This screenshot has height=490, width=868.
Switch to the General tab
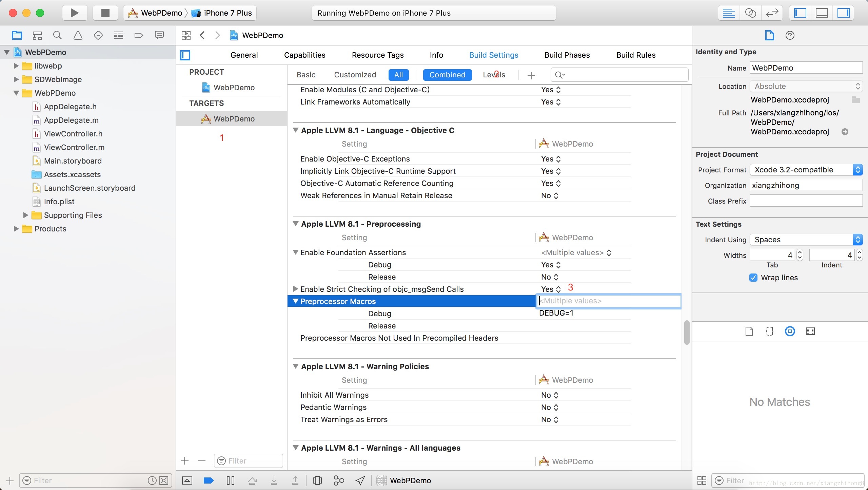244,55
